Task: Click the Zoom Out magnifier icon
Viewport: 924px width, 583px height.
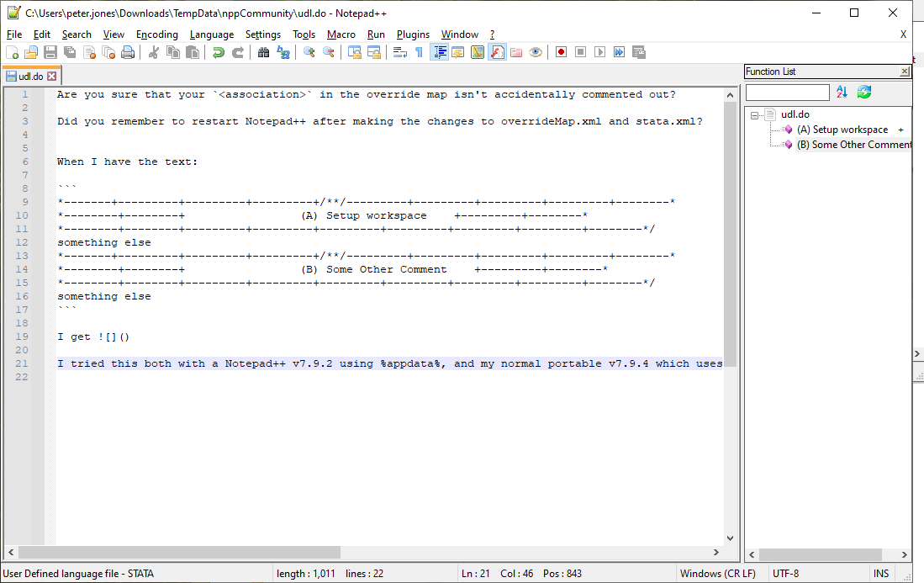Action: pyautogui.click(x=328, y=52)
